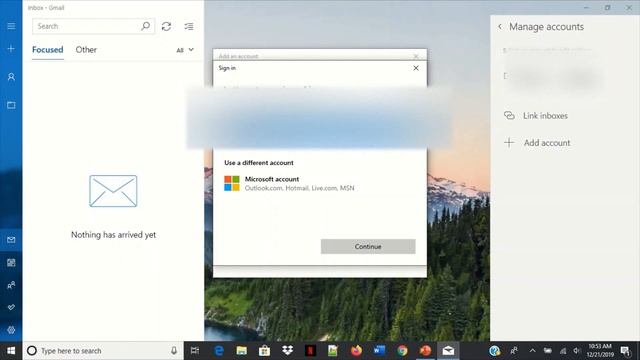Expand the hamburger navigation menu
This screenshot has height=360, width=640.
(11, 26)
